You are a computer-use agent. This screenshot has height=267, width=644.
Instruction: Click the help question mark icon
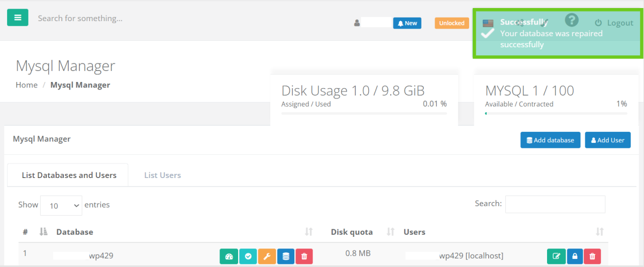[572, 20]
